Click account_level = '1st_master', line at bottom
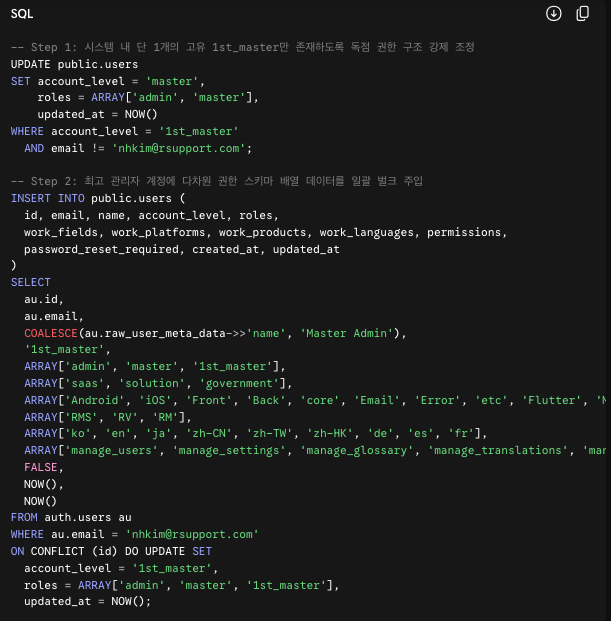The height and width of the screenshot is (621, 611). [121, 569]
